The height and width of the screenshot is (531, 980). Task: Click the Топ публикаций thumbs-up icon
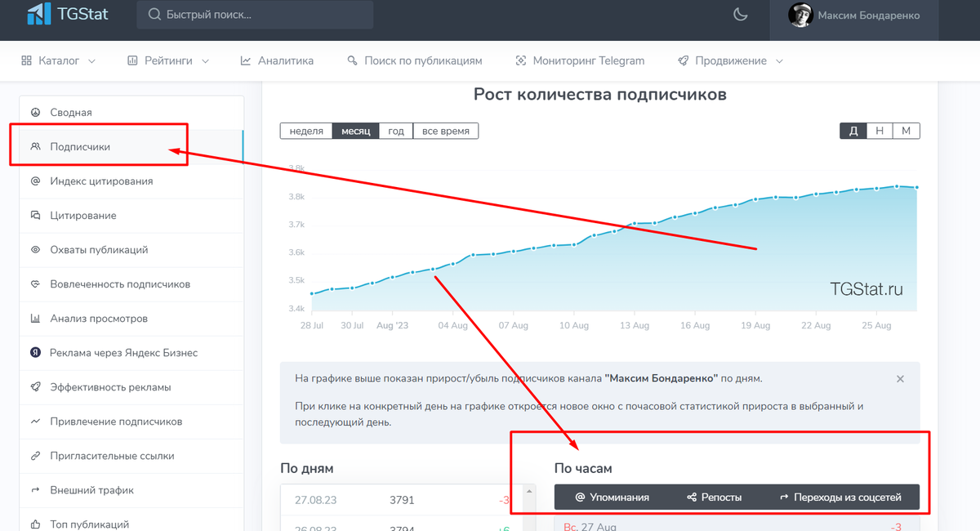coord(35,524)
